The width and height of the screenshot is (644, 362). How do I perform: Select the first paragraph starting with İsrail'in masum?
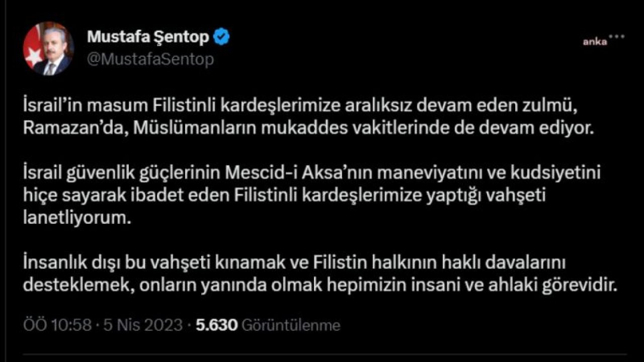click(x=309, y=117)
